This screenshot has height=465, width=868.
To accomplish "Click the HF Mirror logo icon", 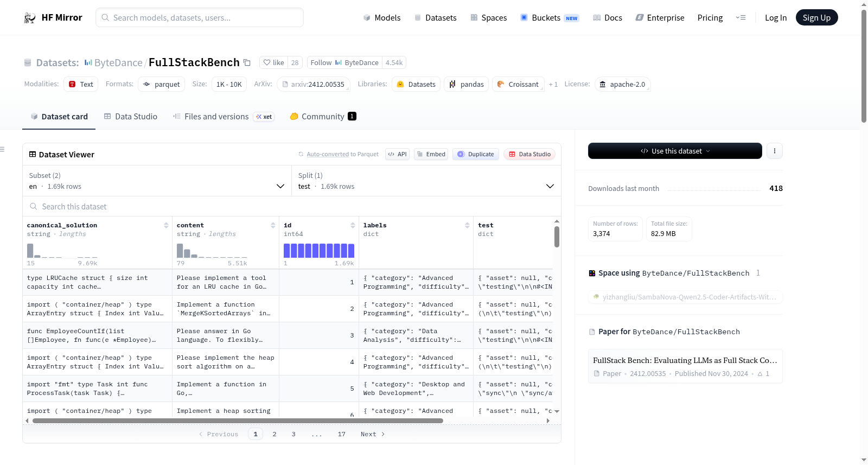I will tap(30, 18).
